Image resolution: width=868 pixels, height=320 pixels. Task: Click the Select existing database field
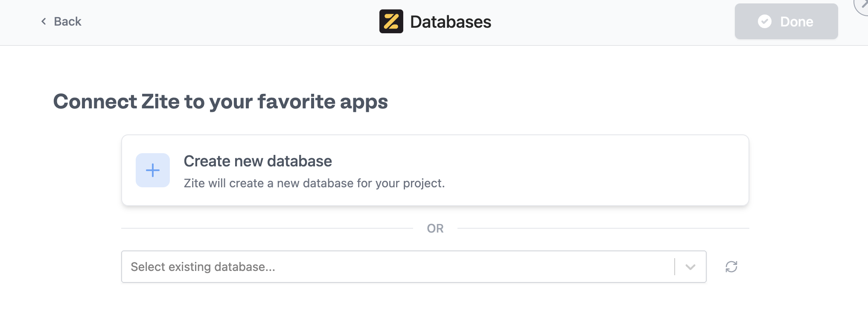tap(384, 267)
